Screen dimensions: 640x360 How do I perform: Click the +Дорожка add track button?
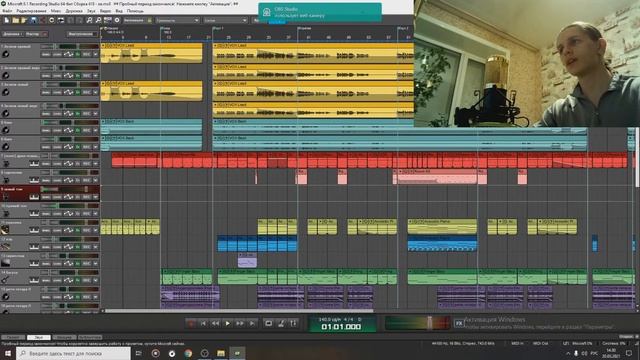pyautogui.click(x=12, y=34)
